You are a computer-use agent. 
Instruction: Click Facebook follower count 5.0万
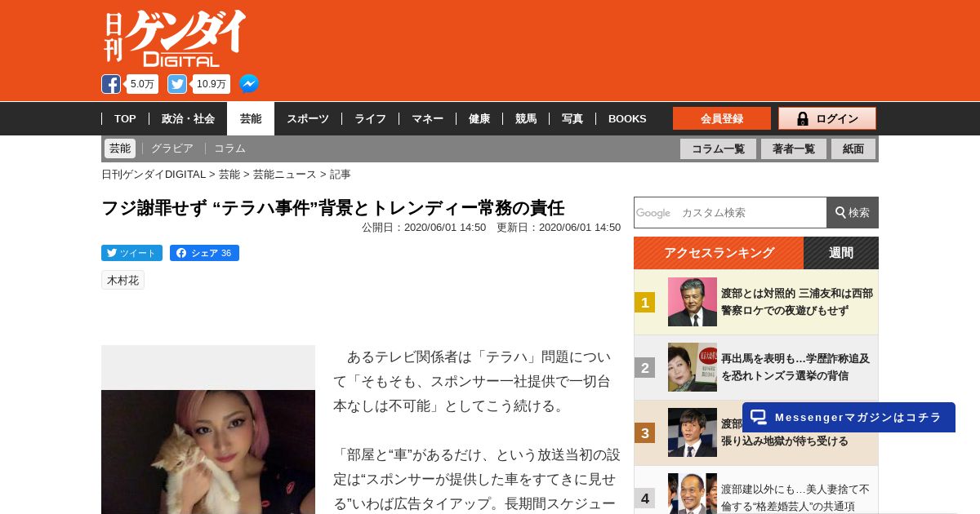coord(142,84)
